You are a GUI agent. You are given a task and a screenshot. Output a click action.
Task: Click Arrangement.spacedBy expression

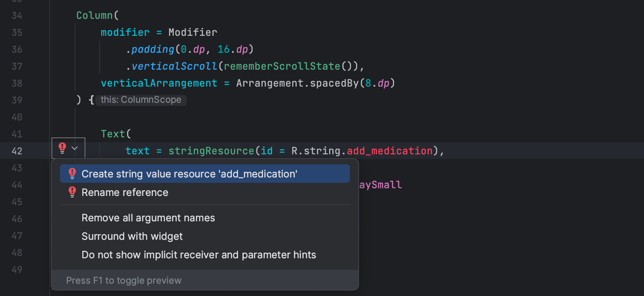click(297, 83)
